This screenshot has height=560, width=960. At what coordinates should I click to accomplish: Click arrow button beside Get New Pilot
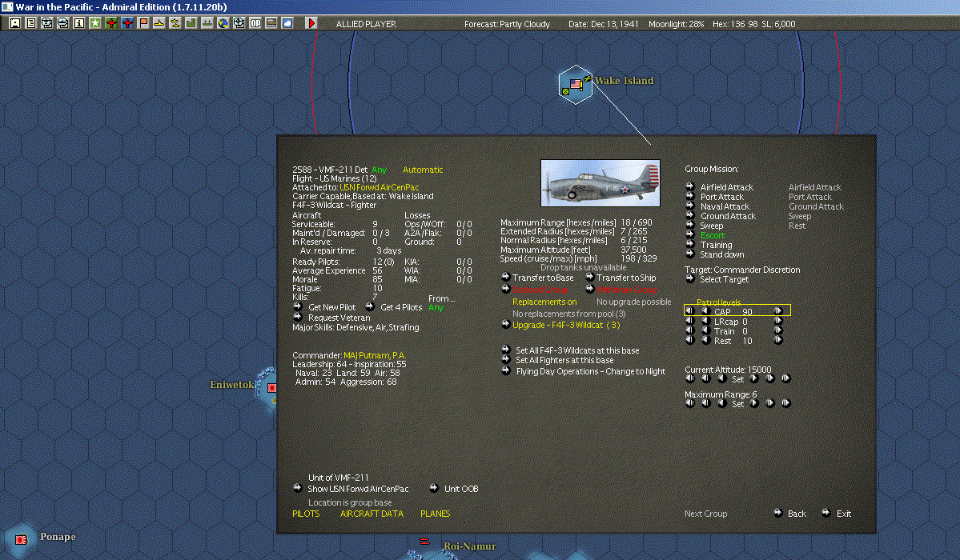click(x=298, y=306)
